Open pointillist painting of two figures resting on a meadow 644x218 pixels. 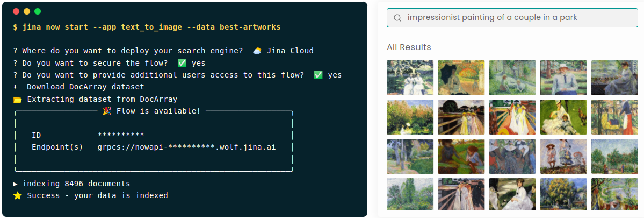point(512,78)
